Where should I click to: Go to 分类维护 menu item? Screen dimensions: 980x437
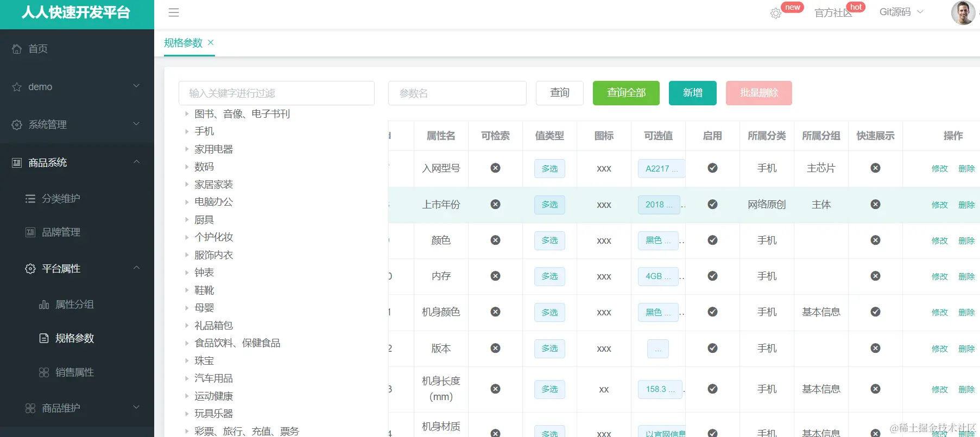tap(77, 199)
